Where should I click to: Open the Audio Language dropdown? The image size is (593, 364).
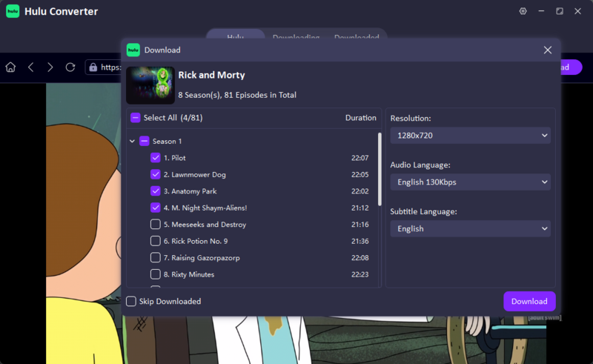click(471, 182)
